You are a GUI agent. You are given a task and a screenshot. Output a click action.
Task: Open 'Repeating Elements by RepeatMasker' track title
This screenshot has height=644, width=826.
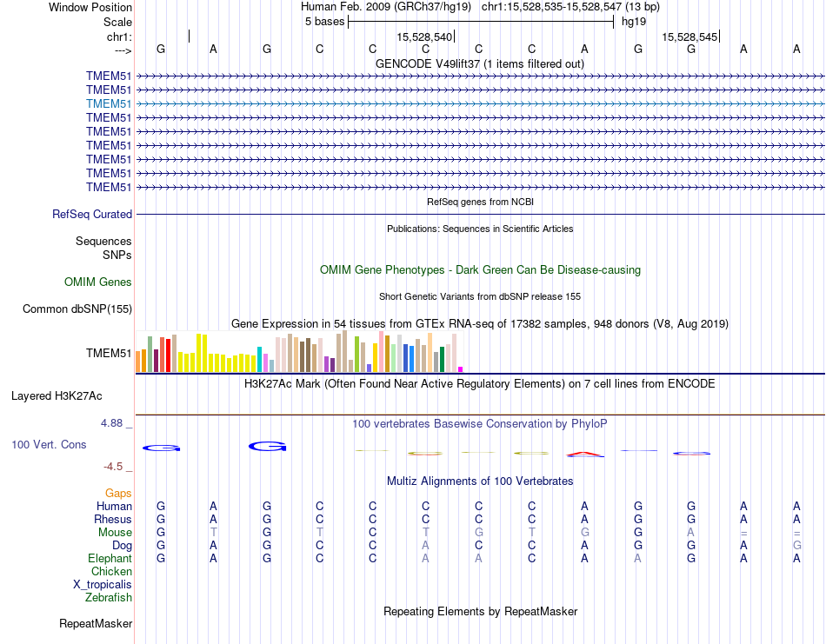[x=480, y=612]
